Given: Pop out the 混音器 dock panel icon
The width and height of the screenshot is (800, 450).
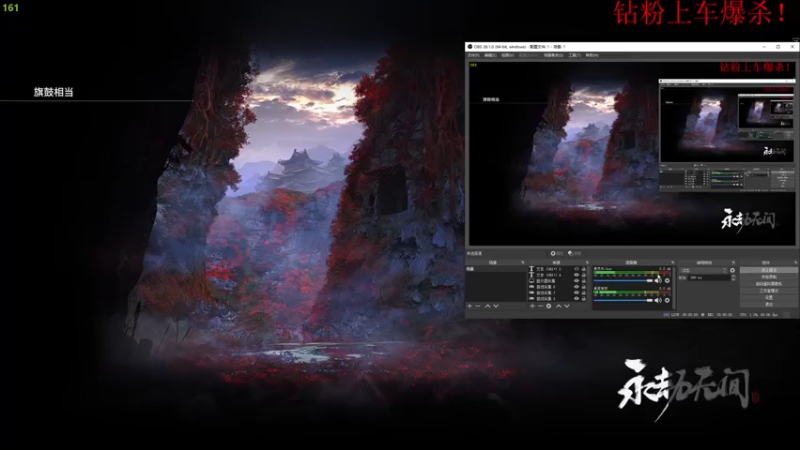Looking at the screenshot, I should [x=672, y=262].
